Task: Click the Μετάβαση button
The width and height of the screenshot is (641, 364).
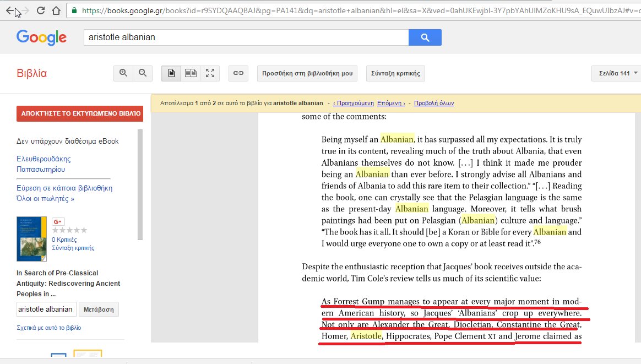Action: coord(99,309)
